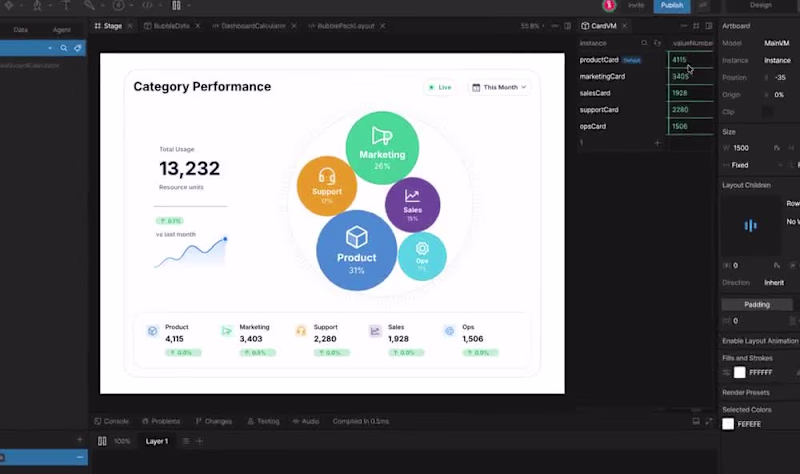
Task: Select the marketingCard instance row
Action: [620, 77]
